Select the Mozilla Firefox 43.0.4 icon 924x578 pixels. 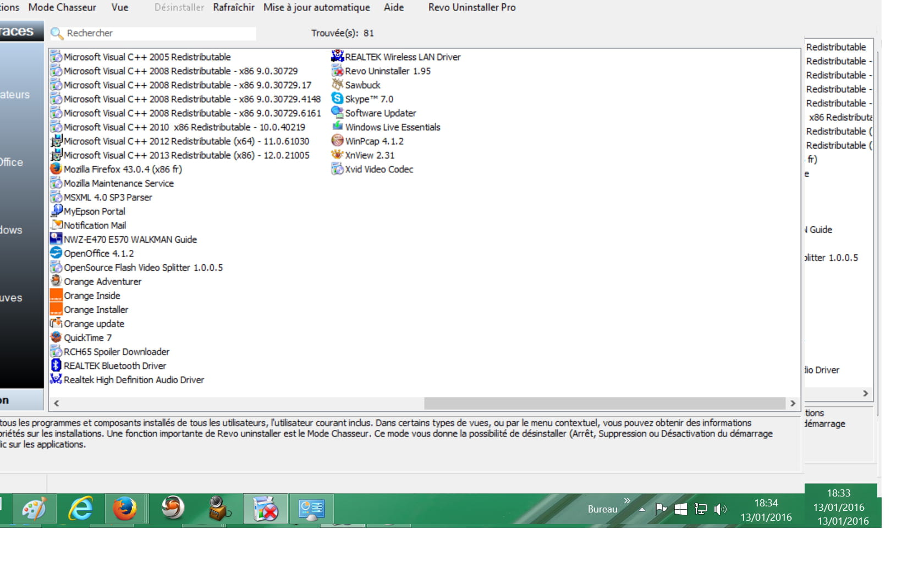tap(56, 168)
